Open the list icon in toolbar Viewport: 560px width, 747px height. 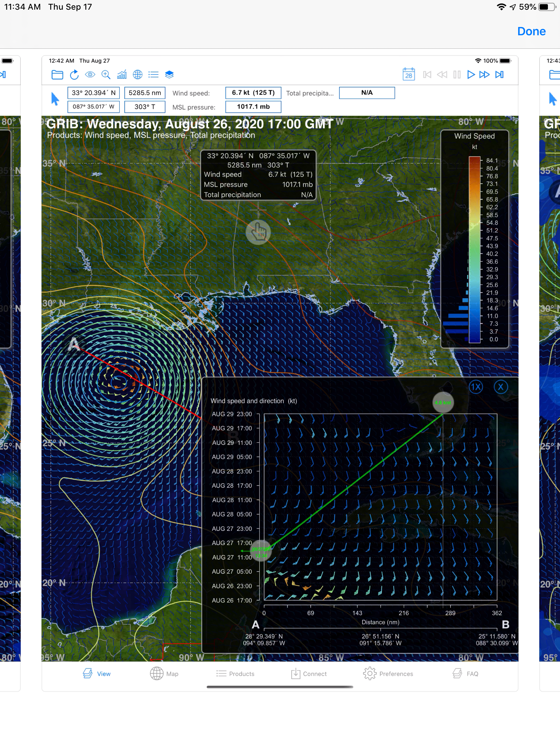[x=153, y=75]
